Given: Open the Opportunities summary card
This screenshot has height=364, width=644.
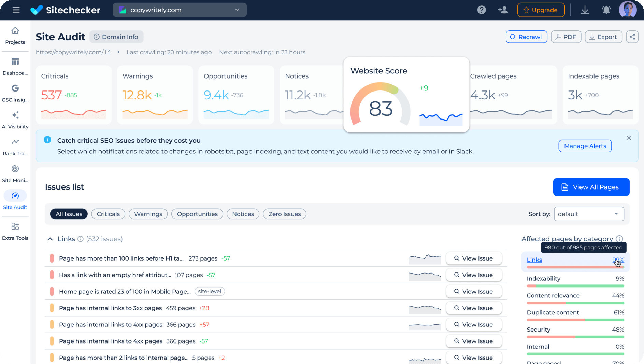Looking at the screenshot, I should pos(236,95).
